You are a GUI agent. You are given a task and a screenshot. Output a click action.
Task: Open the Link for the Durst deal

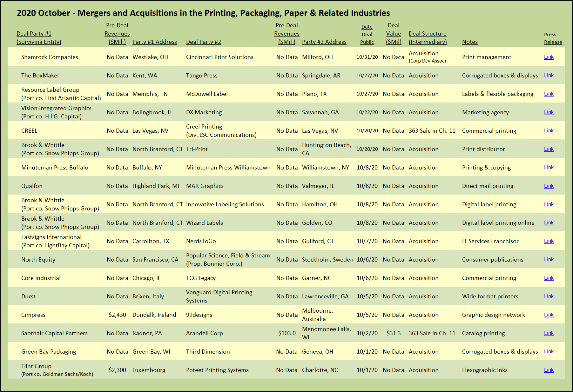coord(549,296)
